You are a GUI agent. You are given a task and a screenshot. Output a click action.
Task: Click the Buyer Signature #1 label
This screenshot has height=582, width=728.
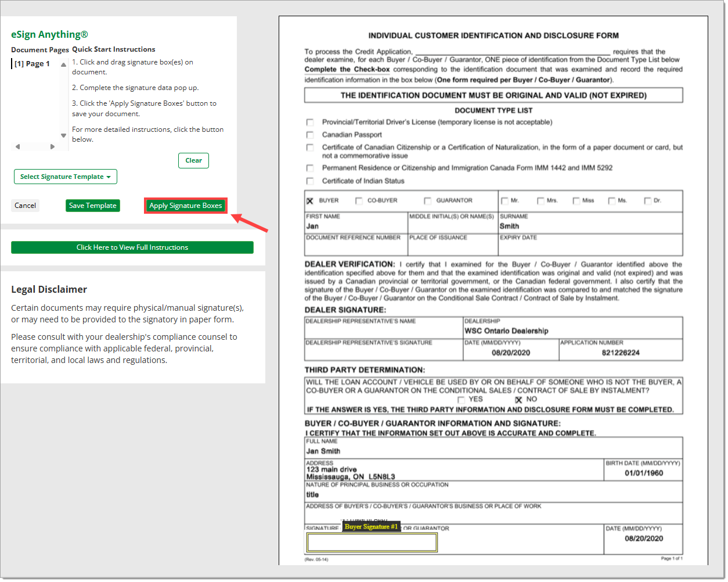coord(371,527)
